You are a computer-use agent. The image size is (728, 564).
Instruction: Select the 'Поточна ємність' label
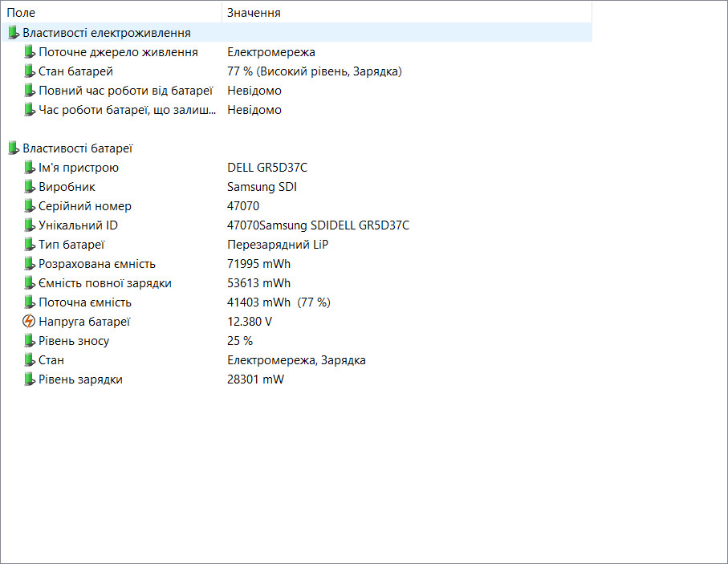[x=85, y=302]
